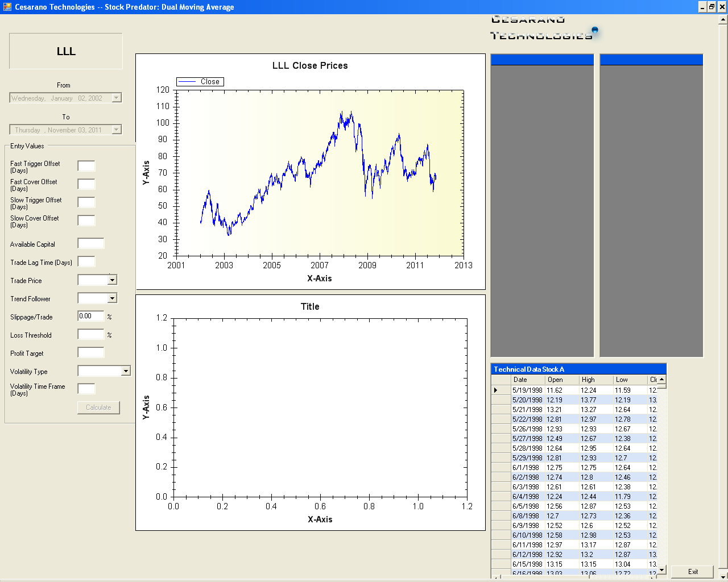The image size is (728, 582).
Task: Open the From date picker dropdown
Action: 116,98
